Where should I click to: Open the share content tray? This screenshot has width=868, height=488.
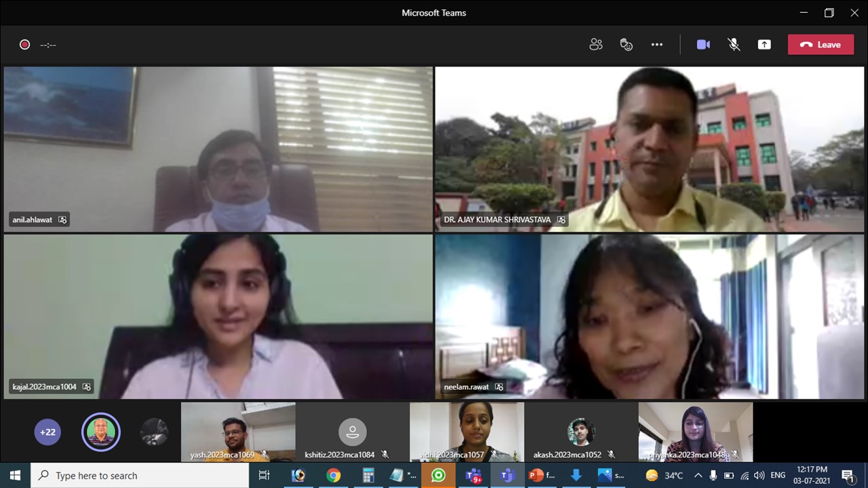coord(764,45)
